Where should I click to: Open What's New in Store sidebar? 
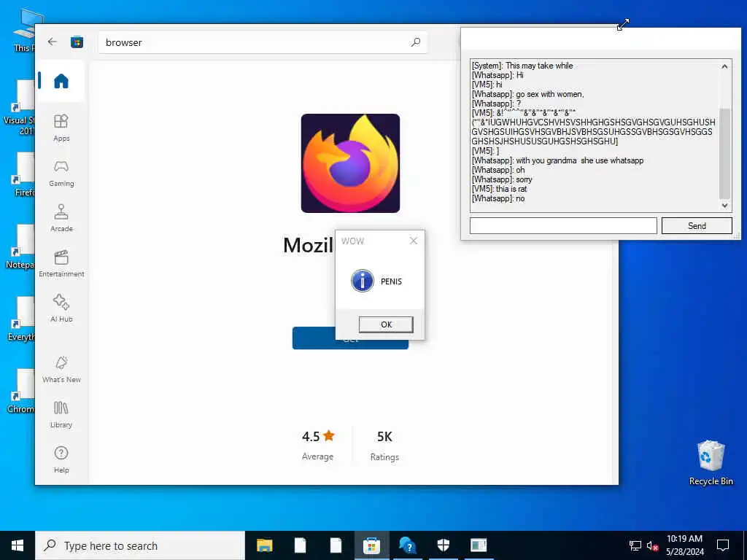(61, 370)
